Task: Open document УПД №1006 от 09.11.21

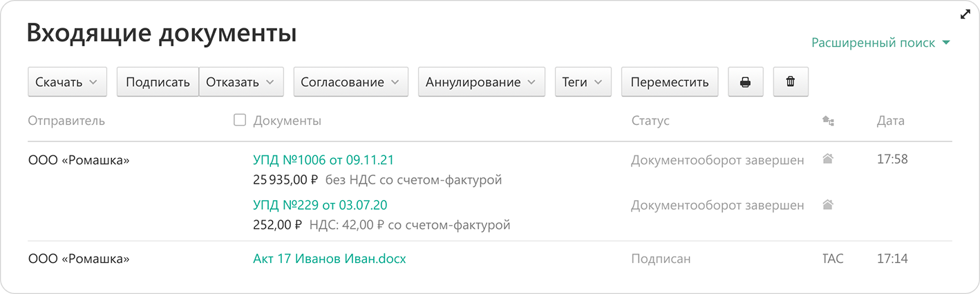Action: pyautogui.click(x=323, y=160)
